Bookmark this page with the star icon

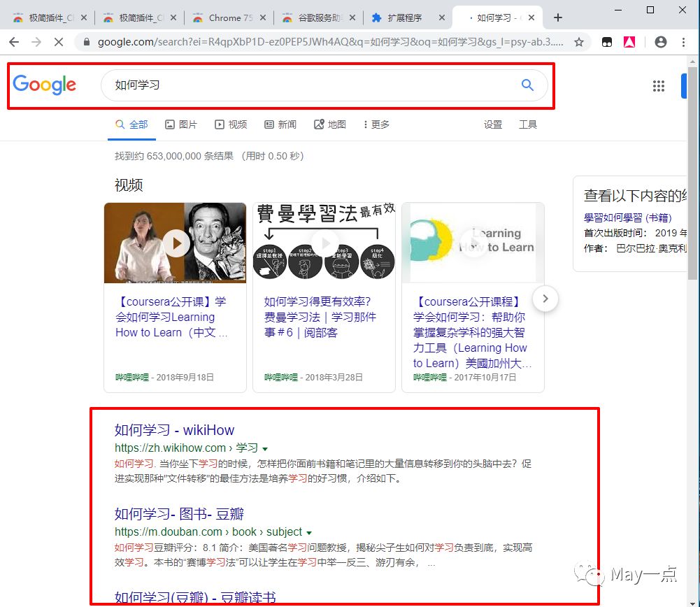click(x=579, y=42)
